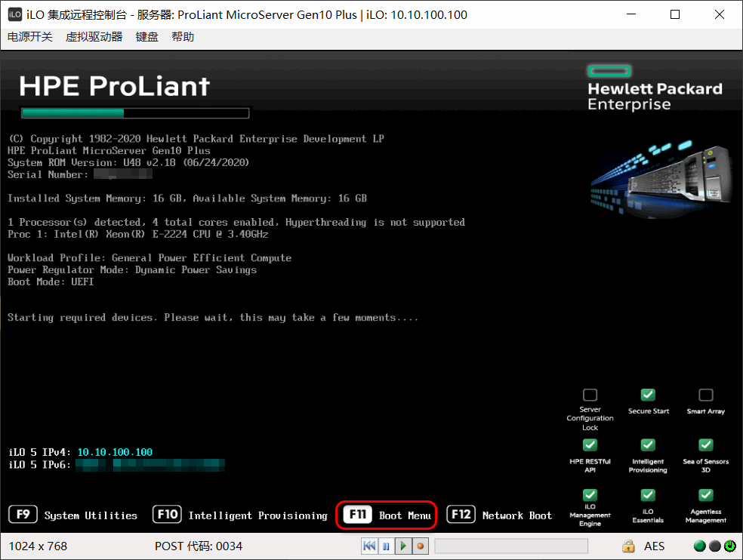
Task: Click the iLO Essentials checkmark
Action: point(648,495)
